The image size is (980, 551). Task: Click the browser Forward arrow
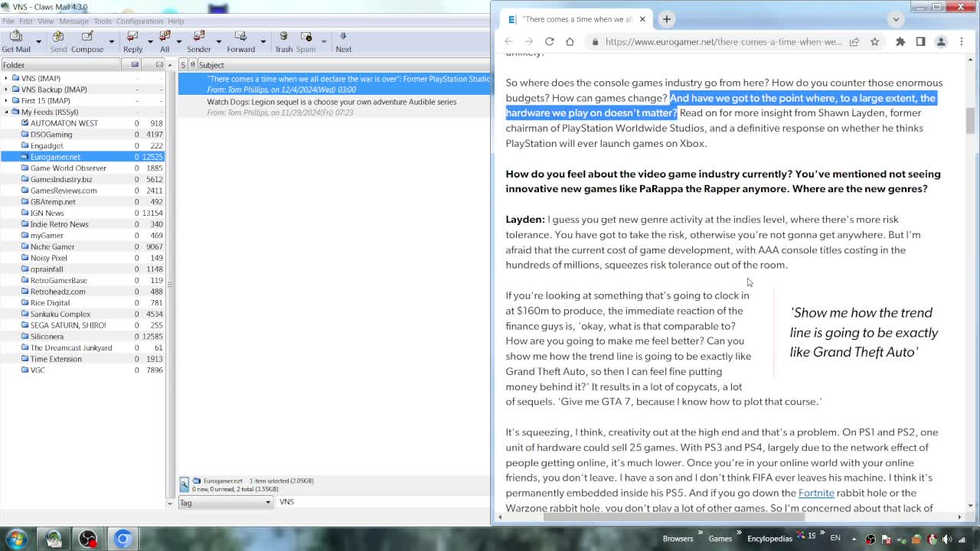click(x=528, y=41)
